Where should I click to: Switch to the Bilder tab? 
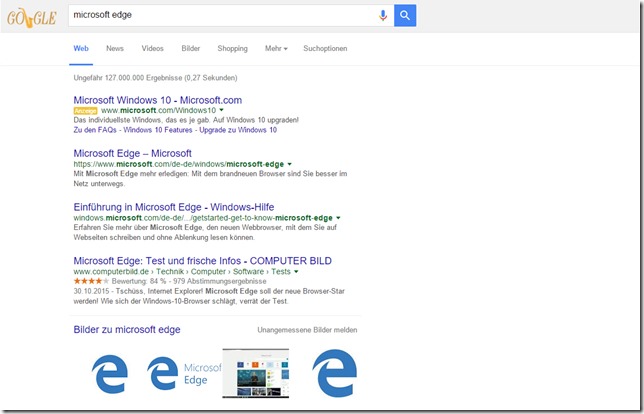click(x=191, y=48)
